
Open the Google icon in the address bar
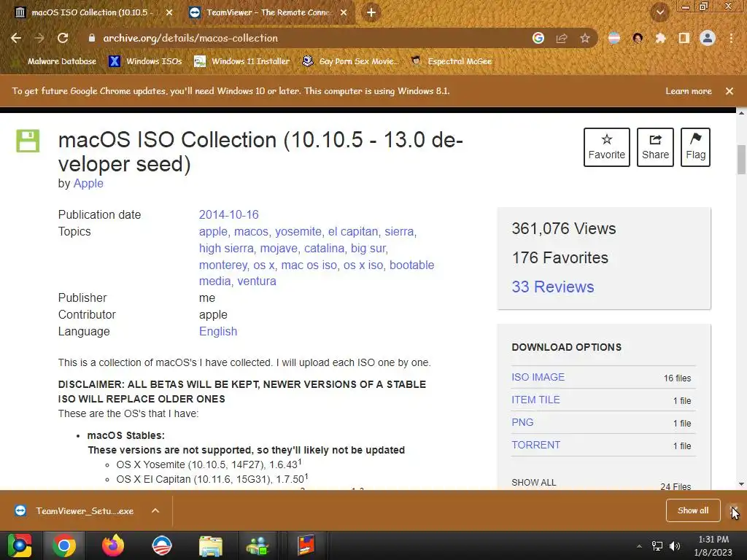point(538,38)
